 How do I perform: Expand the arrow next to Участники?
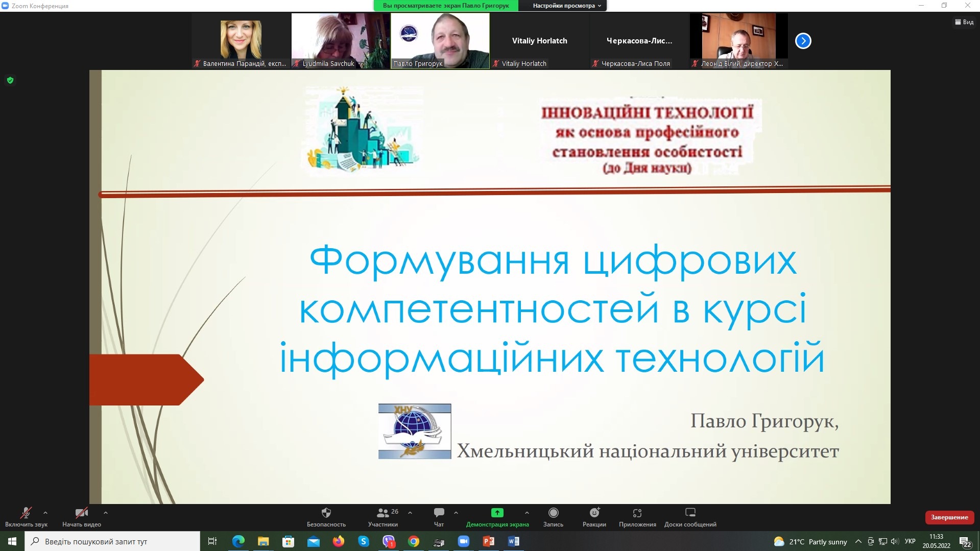click(x=410, y=512)
